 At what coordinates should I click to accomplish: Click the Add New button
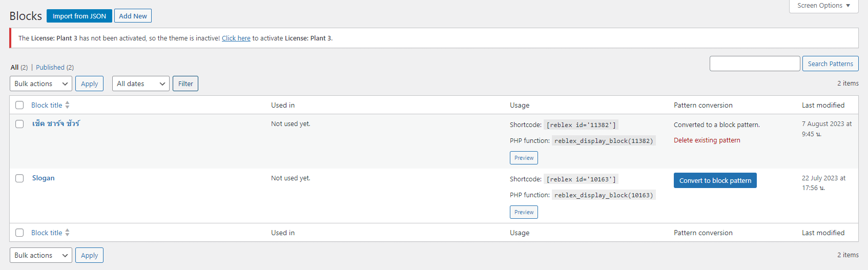(x=133, y=16)
